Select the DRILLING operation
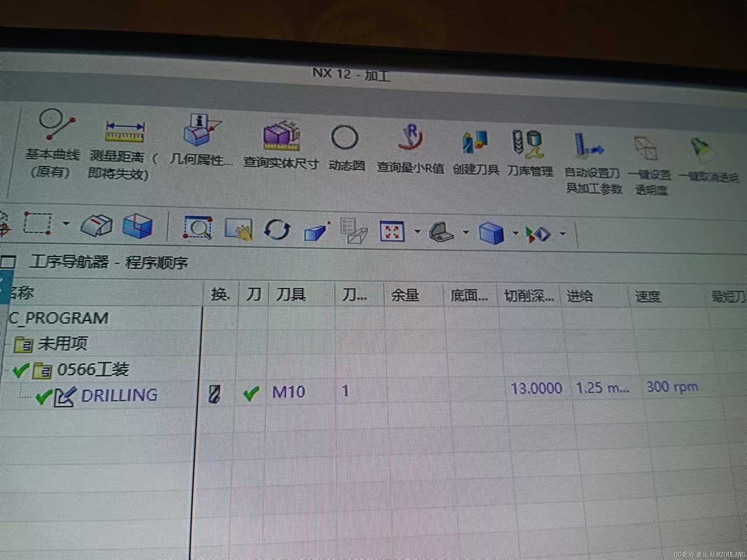 coord(119,395)
